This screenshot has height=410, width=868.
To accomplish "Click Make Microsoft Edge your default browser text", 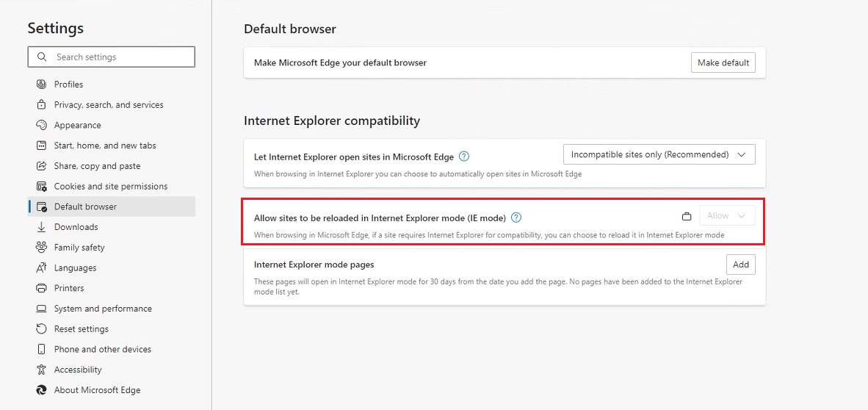I will [341, 62].
